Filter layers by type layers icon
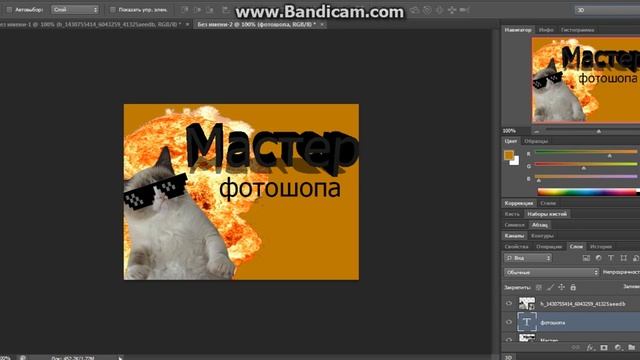This screenshot has height=360, width=640. click(611, 258)
